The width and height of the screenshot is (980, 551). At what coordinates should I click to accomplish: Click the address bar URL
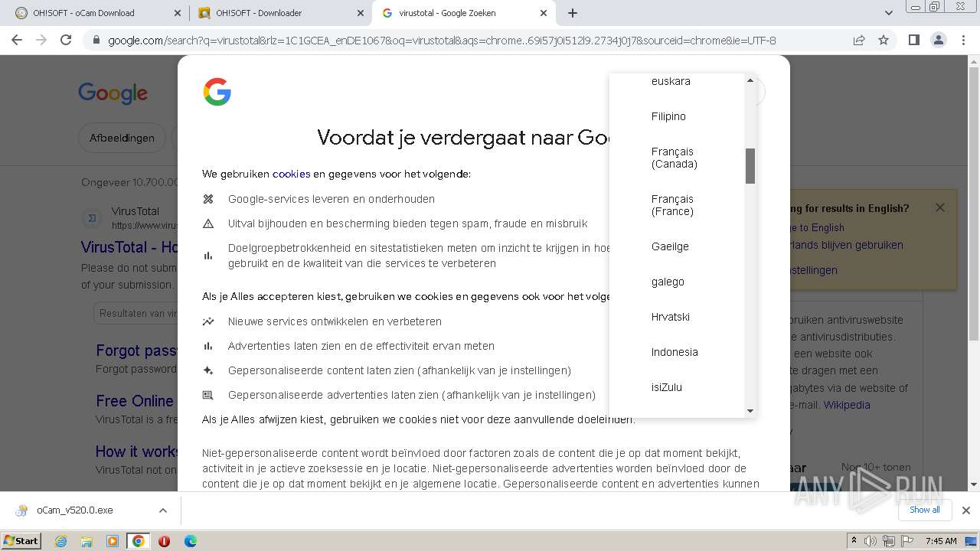[x=442, y=41]
